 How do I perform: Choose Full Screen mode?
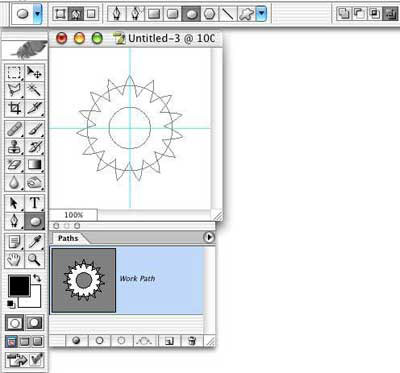(x=37, y=341)
